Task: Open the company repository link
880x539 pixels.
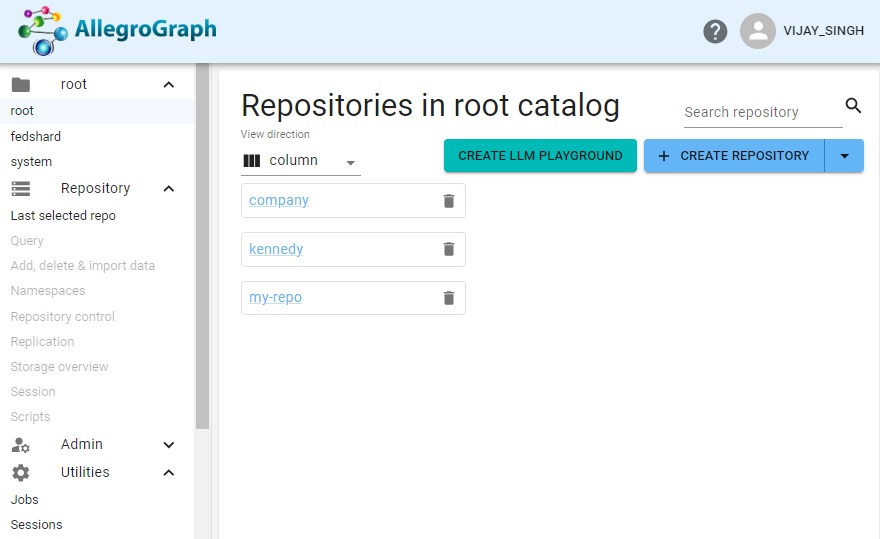Action: [x=279, y=200]
